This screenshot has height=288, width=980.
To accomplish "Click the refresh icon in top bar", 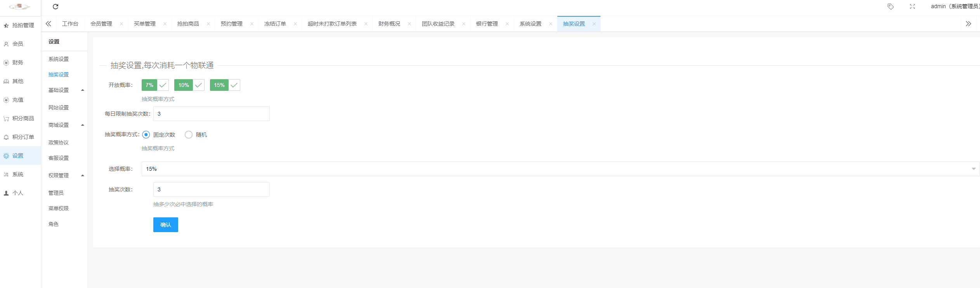I will [56, 7].
